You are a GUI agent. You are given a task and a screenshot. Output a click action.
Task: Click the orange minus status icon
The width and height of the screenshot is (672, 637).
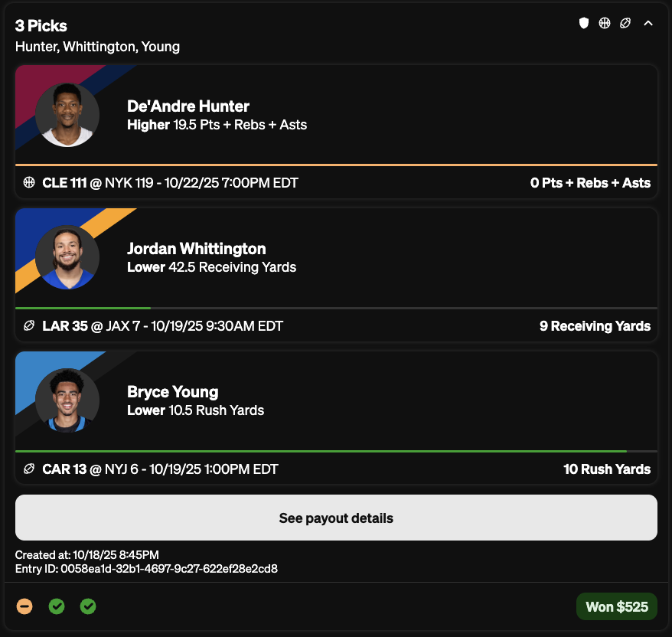25,606
